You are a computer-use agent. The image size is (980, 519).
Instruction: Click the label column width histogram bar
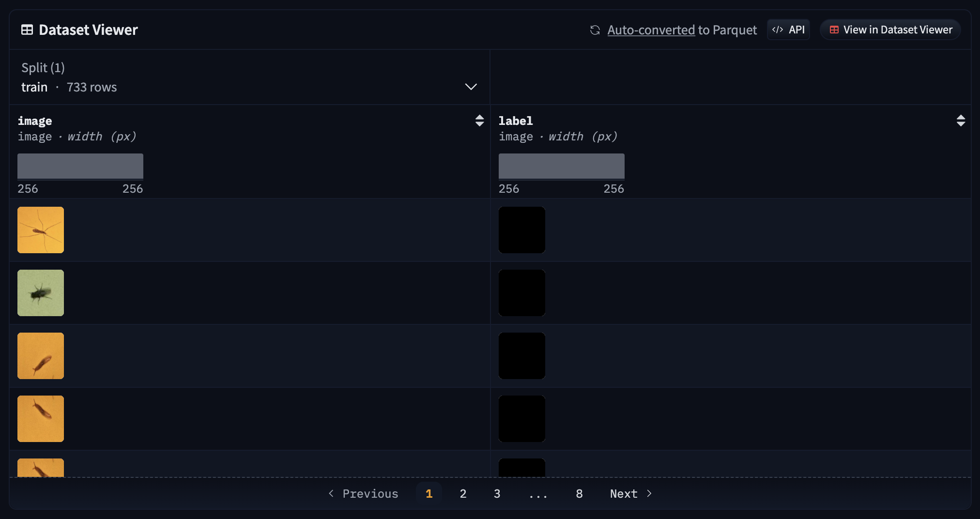[562, 167]
